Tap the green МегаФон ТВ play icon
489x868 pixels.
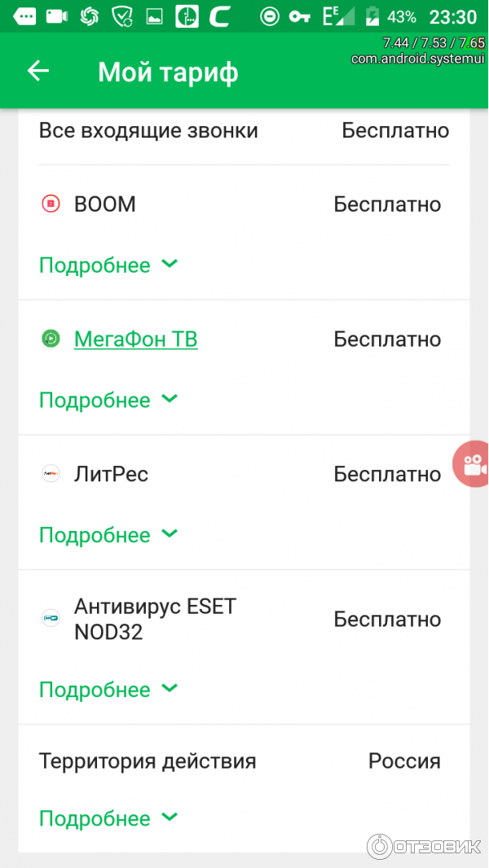click(x=51, y=340)
